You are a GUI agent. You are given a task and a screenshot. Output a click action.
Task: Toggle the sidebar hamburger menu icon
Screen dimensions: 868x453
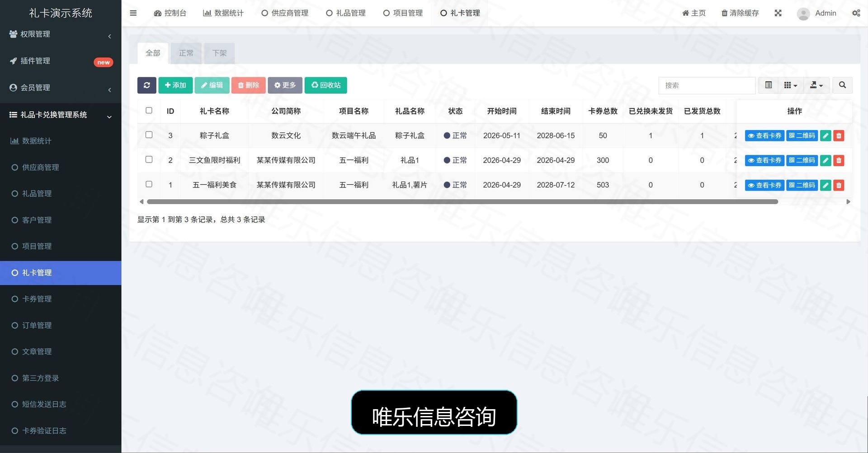(x=133, y=13)
